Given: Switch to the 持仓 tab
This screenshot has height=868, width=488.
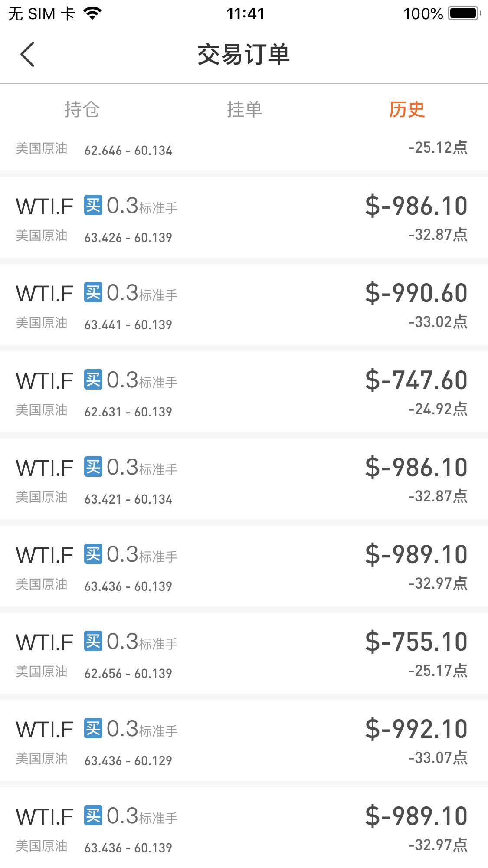Looking at the screenshot, I should (x=82, y=109).
